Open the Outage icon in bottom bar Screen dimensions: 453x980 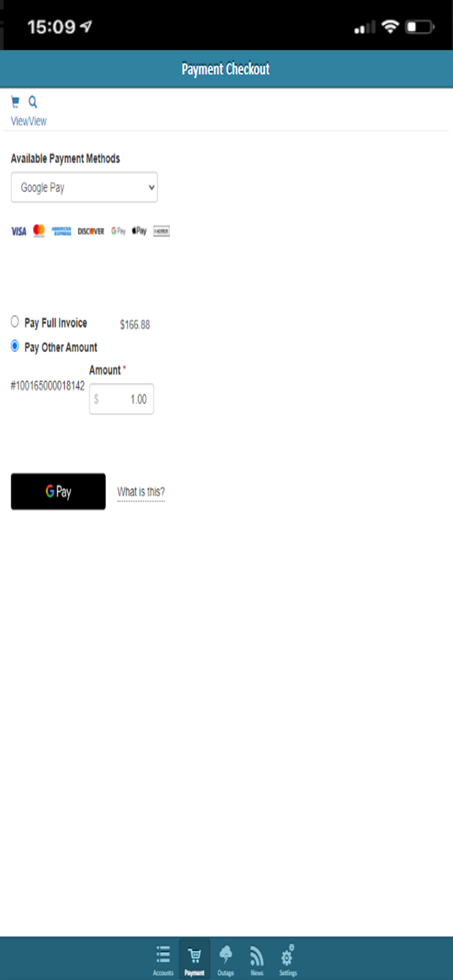click(226, 959)
